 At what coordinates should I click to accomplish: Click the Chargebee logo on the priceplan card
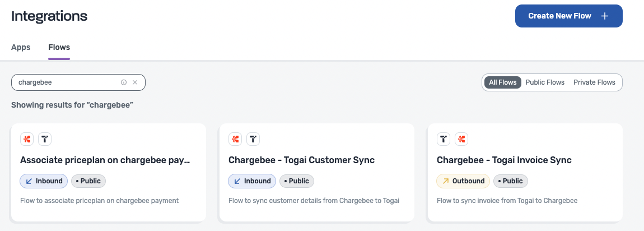coord(27,138)
